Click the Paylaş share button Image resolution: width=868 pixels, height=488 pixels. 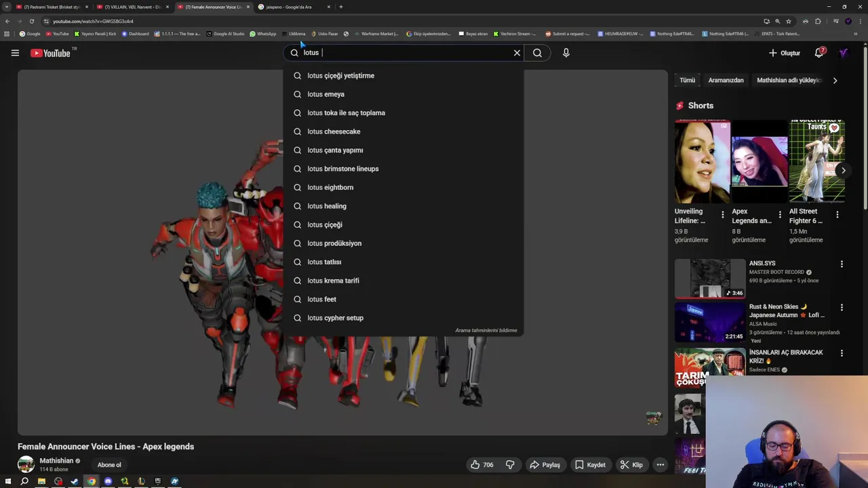(x=545, y=465)
